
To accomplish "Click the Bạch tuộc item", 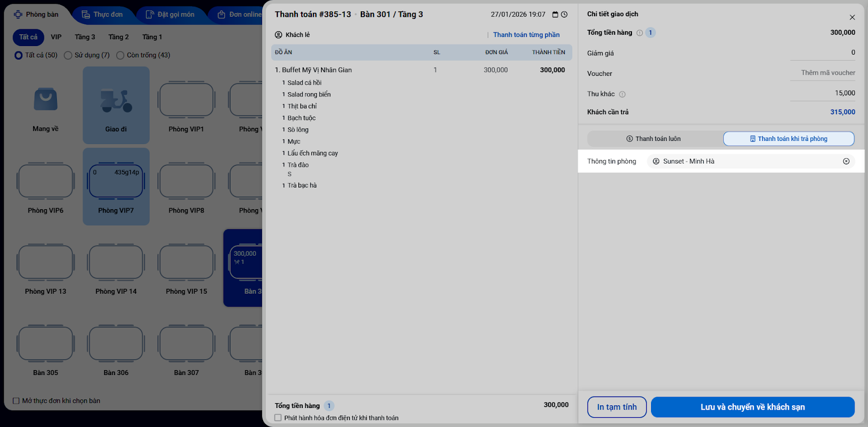I will point(302,118).
